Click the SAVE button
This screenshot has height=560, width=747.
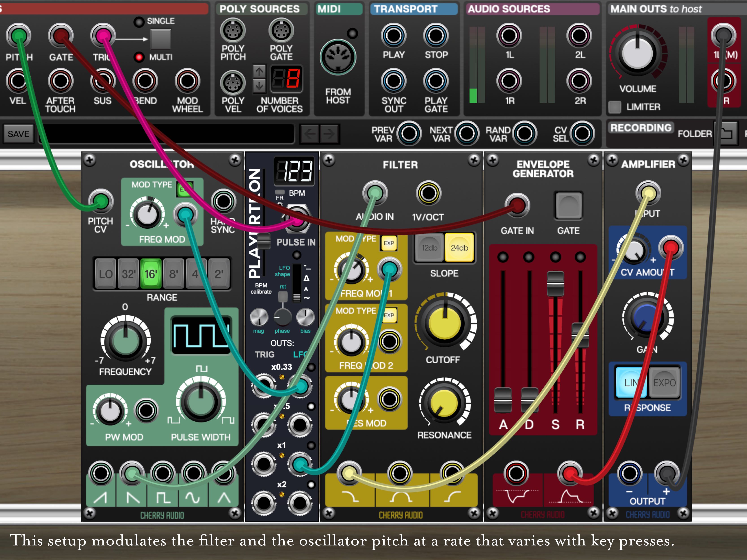[18, 134]
